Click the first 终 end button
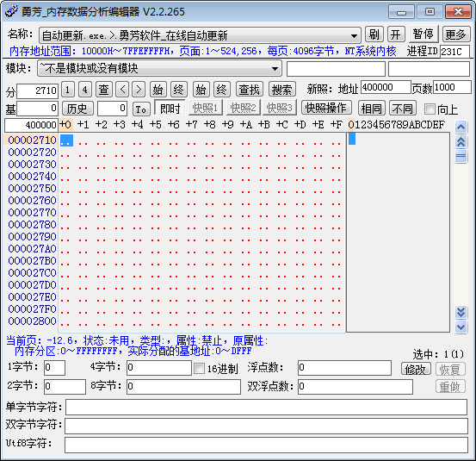The width and height of the screenshot is (476, 461). tap(178, 90)
